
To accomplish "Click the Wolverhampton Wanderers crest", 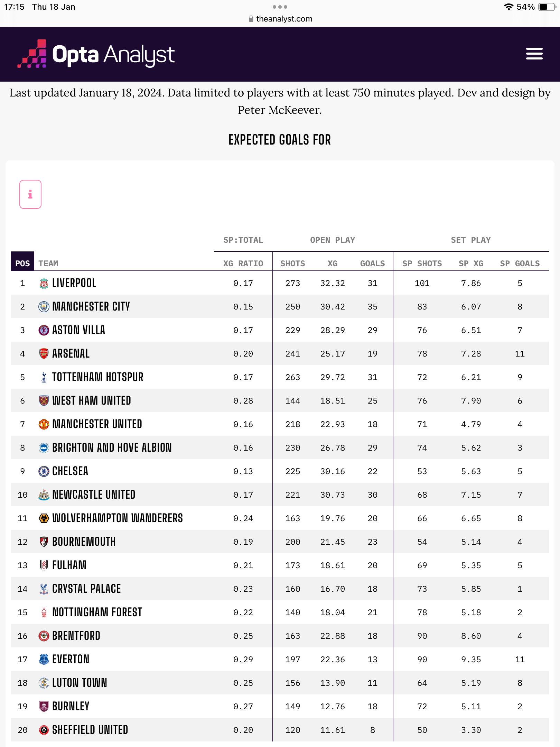I will tap(44, 518).
